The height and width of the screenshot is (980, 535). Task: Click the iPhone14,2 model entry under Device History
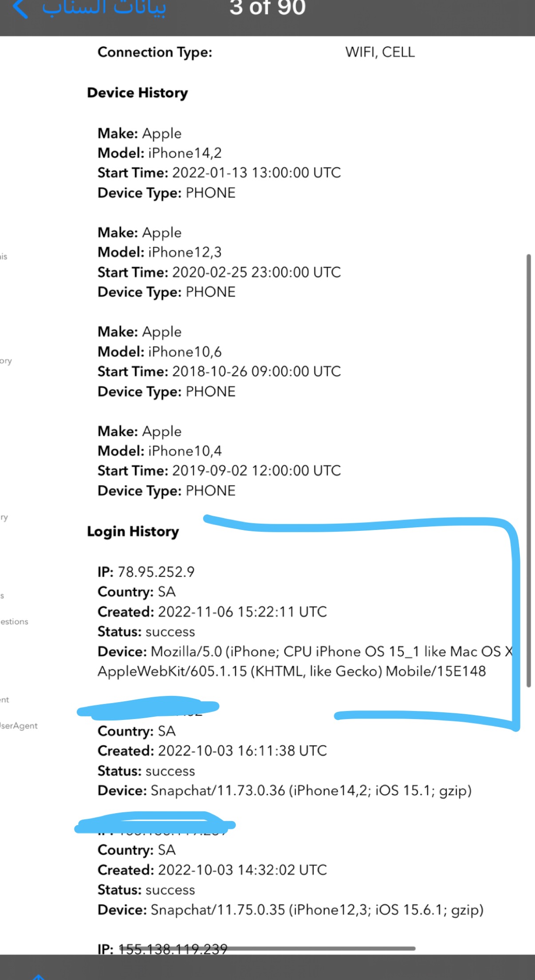click(160, 153)
